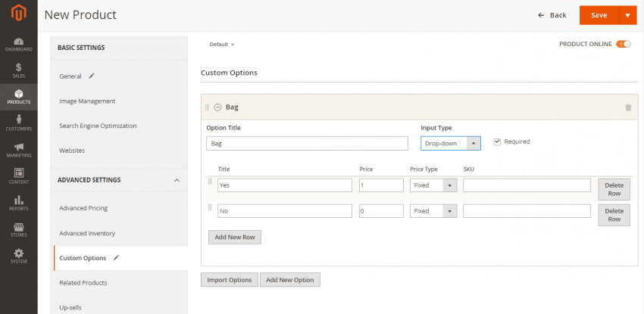Collapse the Bag option panel

[x=217, y=107]
